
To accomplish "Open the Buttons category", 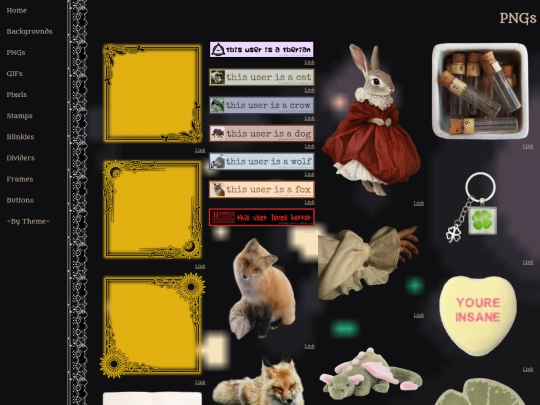I will tap(20, 200).
